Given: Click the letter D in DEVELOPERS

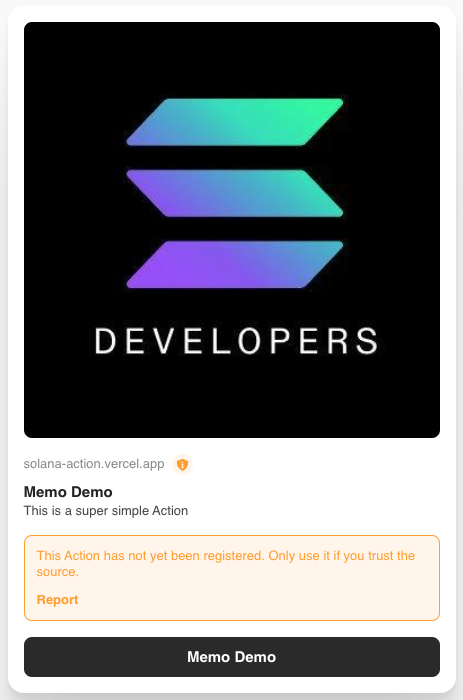Looking at the screenshot, I should pyautogui.click(x=105, y=341).
